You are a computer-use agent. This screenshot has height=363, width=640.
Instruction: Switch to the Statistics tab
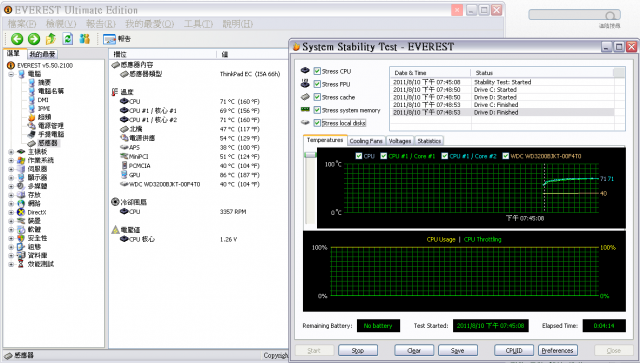click(429, 141)
